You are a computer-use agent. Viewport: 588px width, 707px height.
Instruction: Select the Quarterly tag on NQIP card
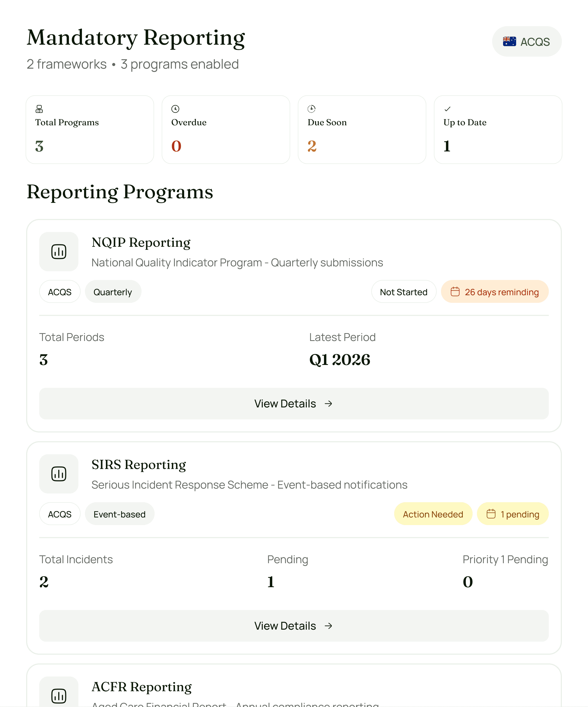[x=113, y=292]
